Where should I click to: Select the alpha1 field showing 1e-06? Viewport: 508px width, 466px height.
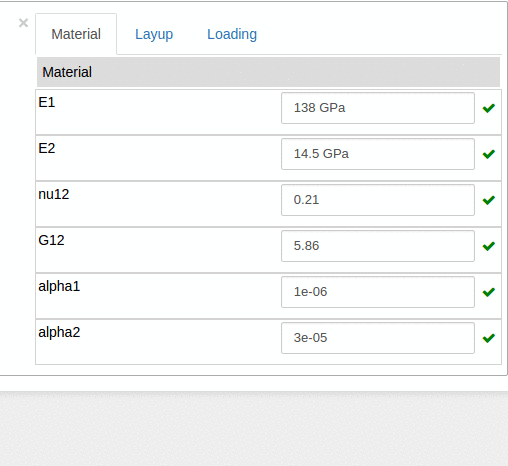pyautogui.click(x=378, y=292)
